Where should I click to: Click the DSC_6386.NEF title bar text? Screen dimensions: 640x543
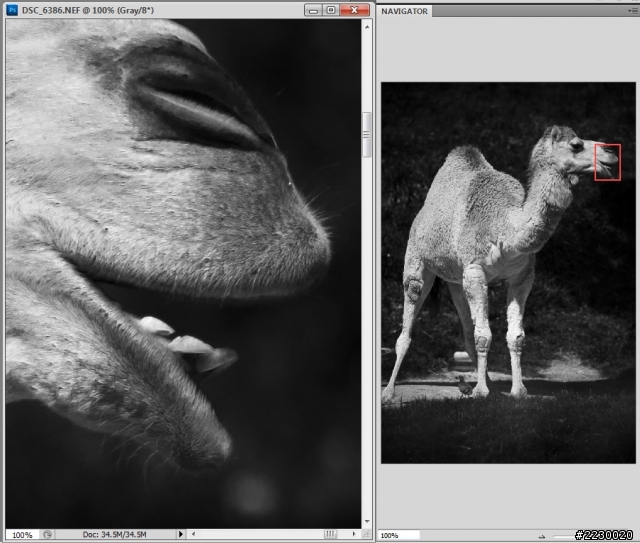[x=88, y=10]
